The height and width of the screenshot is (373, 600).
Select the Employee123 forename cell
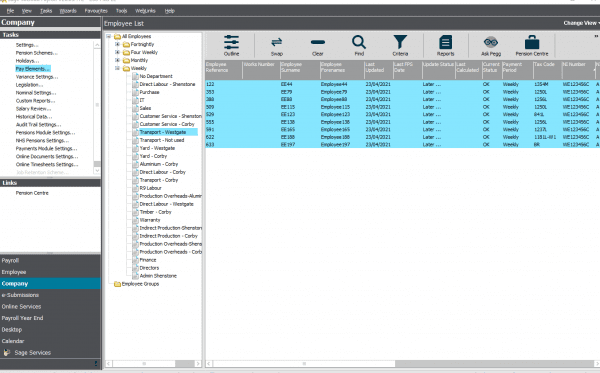335,114
